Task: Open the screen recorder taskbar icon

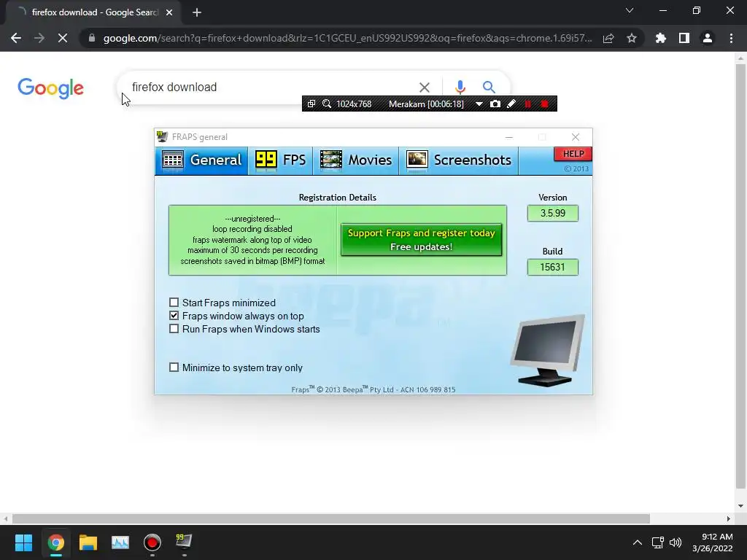Action: click(x=152, y=542)
